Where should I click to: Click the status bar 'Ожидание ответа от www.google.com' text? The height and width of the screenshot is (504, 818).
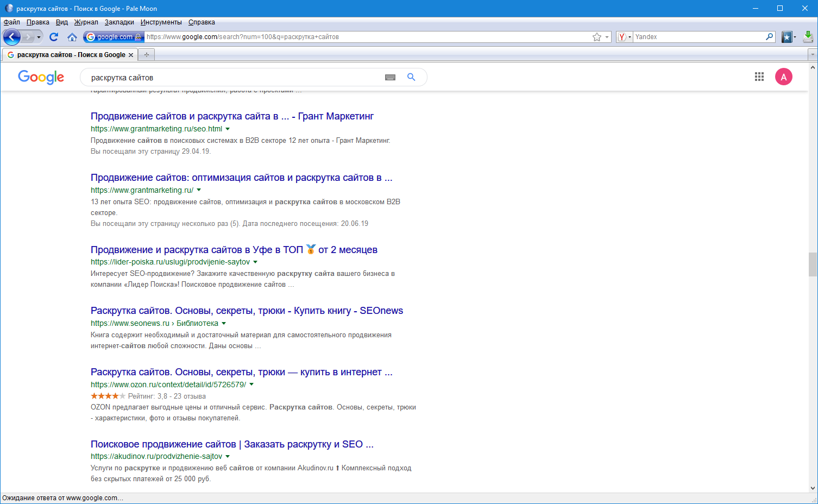62,498
